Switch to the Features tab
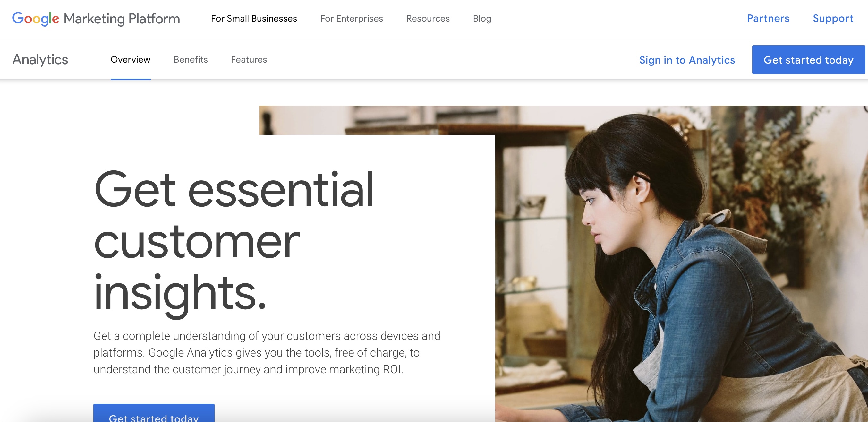Viewport: 868px width, 422px height. click(x=249, y=60)
